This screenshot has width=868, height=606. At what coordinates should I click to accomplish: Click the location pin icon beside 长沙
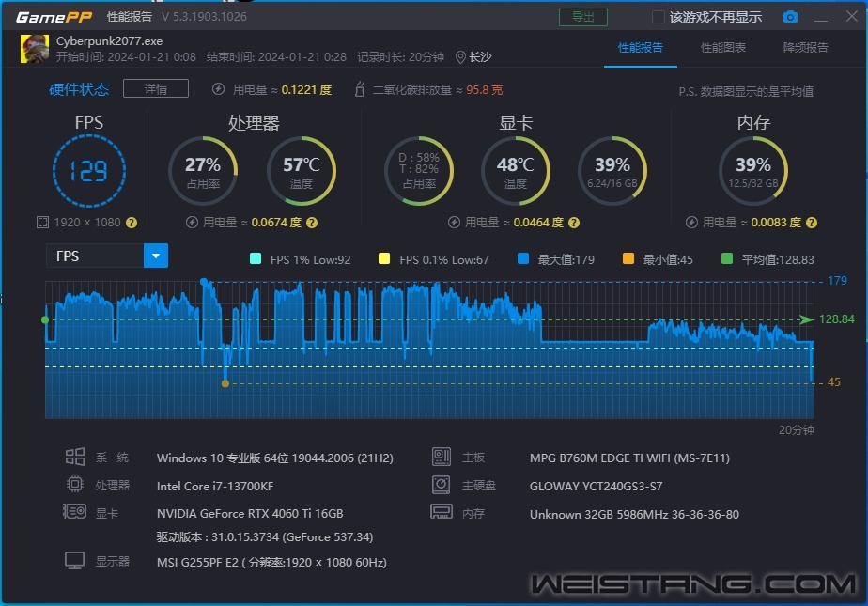tap(460, 57)
